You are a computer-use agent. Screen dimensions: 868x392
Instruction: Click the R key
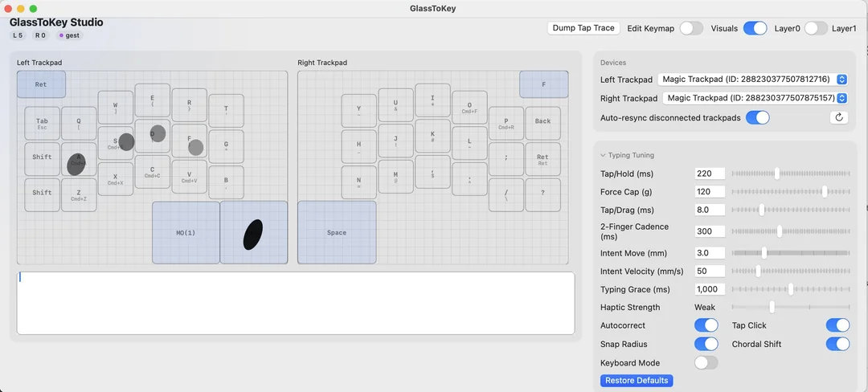point(190,105)
